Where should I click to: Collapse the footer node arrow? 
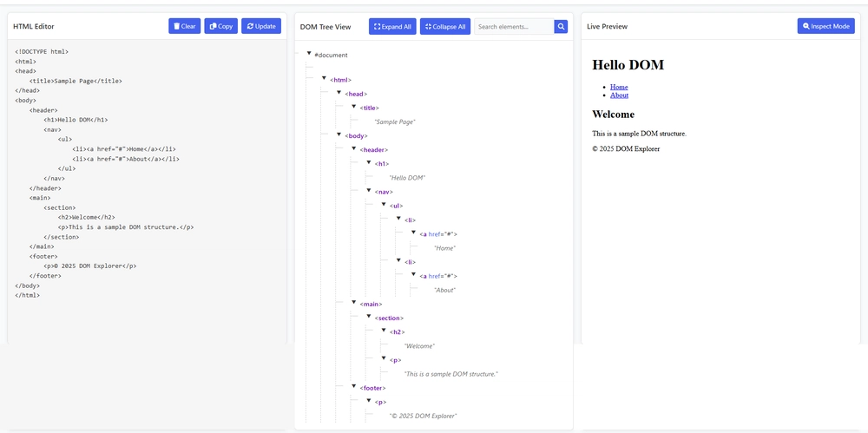(x=354, y=386)
